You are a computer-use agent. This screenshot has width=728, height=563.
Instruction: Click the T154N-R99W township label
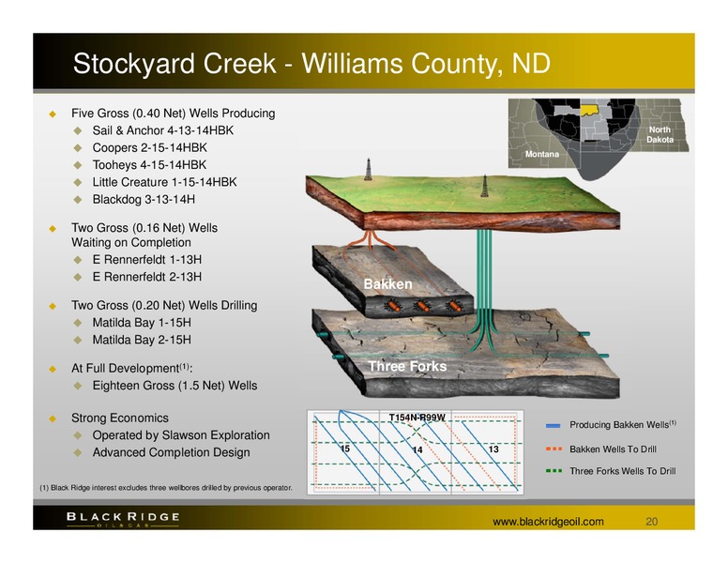tap(417, 418)
